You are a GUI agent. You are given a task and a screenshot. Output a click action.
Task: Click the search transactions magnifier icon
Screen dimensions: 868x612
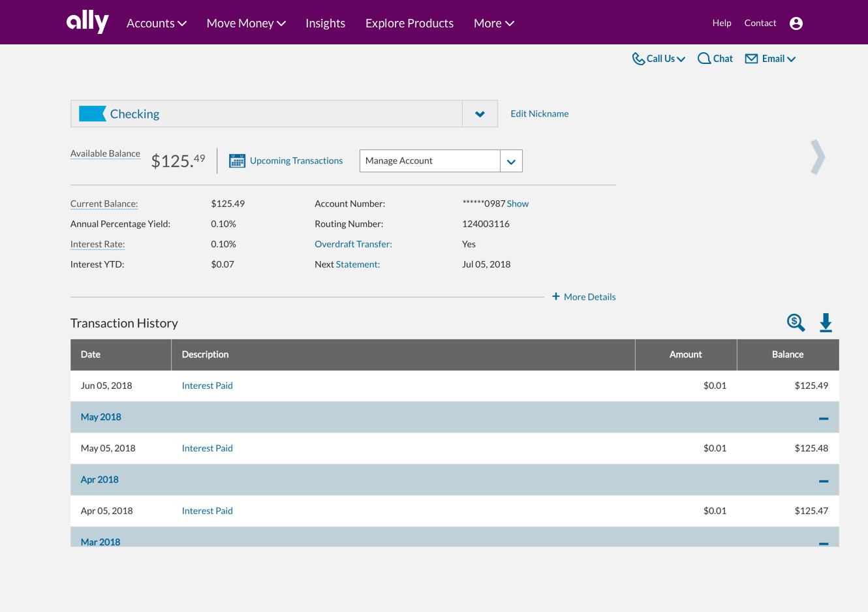click(x=796, y=322)
